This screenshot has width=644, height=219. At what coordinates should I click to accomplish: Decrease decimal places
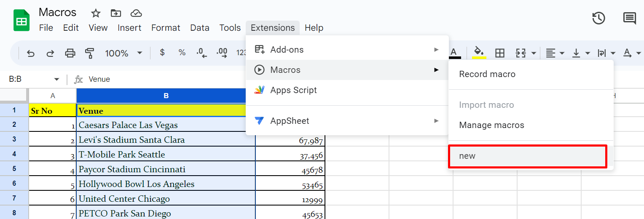pos(202,53)
